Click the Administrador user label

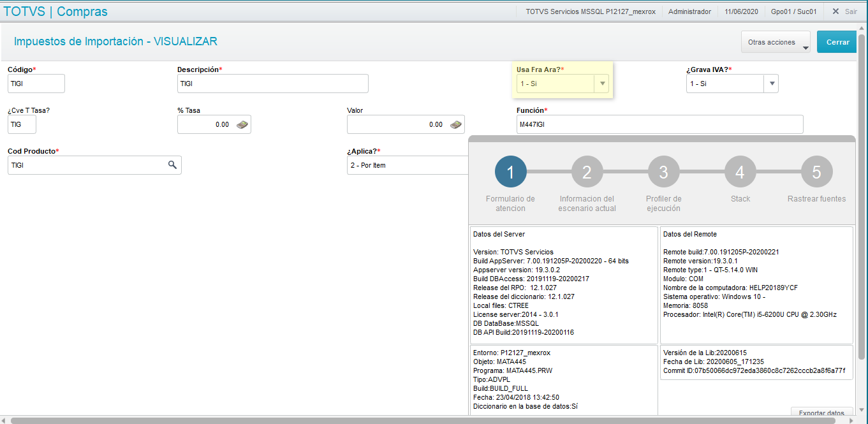tap(689, 11)
